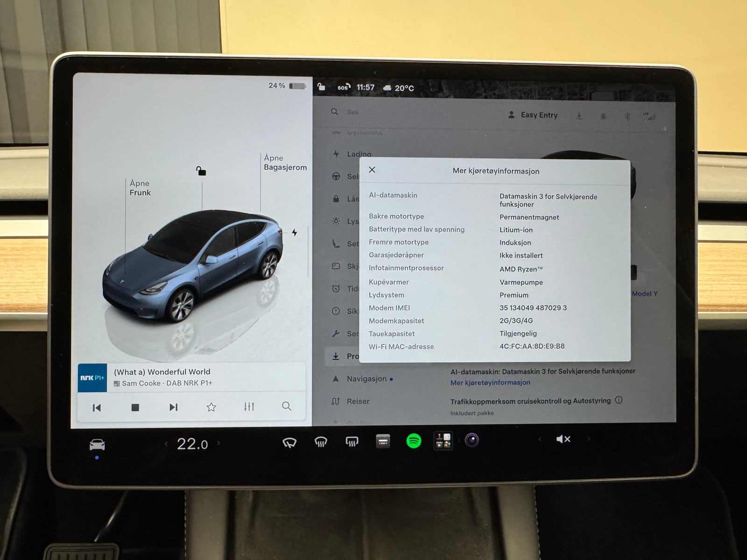Open the Toybox arcade app
This screenshot has width=747, height=560.
click(443, 441)
